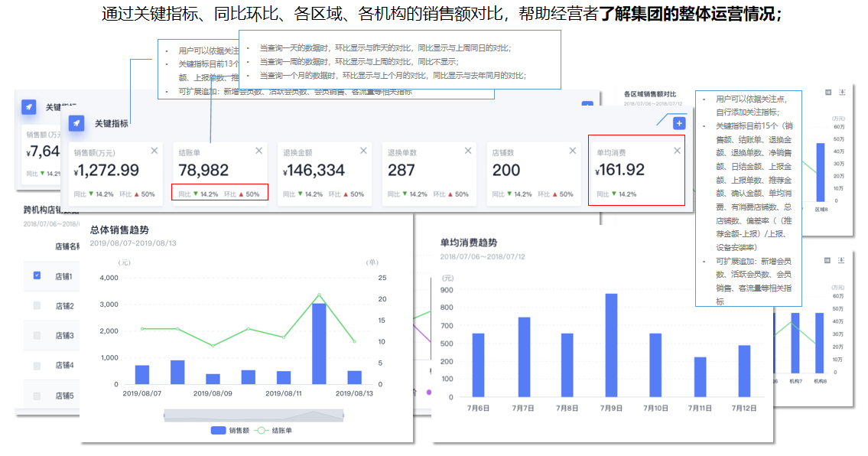The height and width of the screenshot is (456, 868).
Task: Click the 7月12日 bar in 单均消费趋势
Action: 745,371
